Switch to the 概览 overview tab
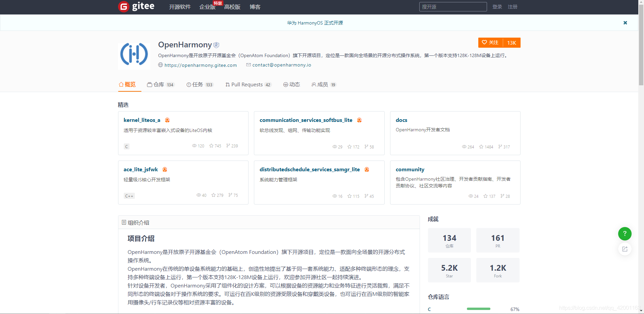Viewport: 644px width, 314px height. pyautogui.click(x=127, y=85)
